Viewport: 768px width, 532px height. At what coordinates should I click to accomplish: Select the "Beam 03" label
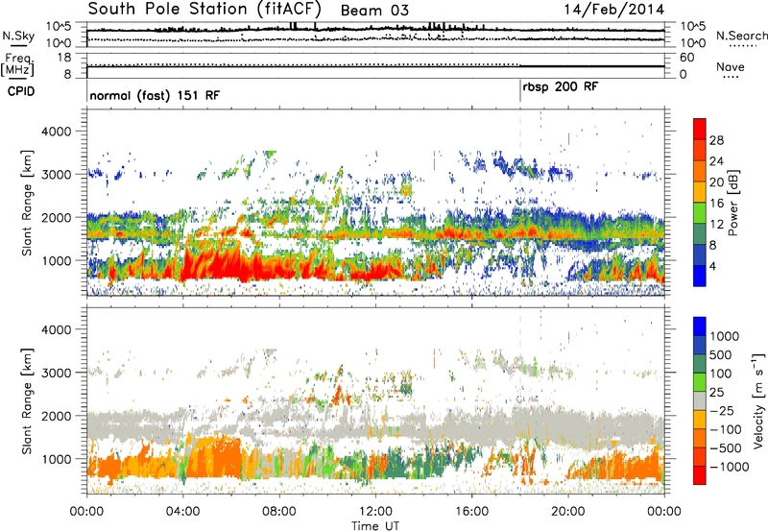(374, 11)
